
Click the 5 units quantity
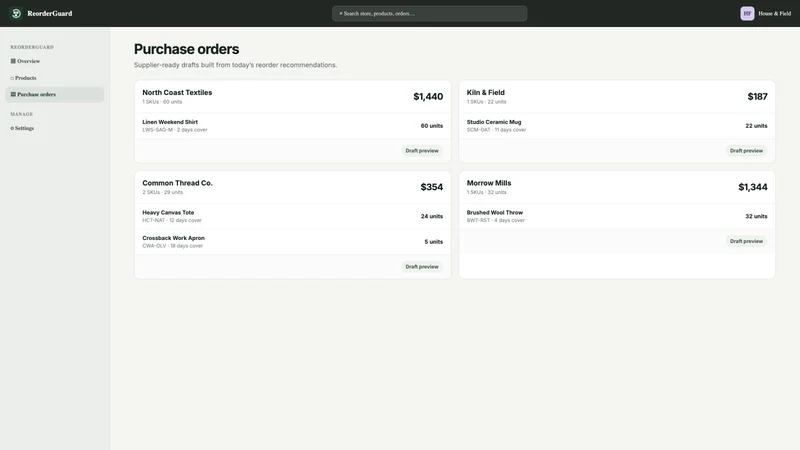(434, 242)
